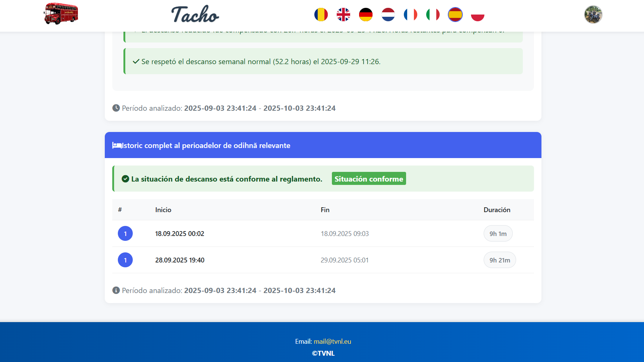
Task: Click the Inicio column header
Action: click(x=163, y=210)
